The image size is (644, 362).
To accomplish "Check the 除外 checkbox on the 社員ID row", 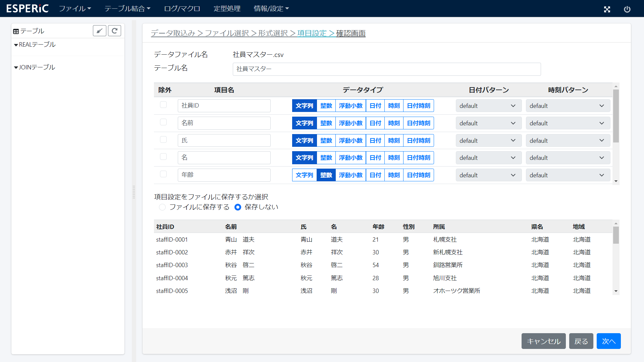I will point(163,105).
